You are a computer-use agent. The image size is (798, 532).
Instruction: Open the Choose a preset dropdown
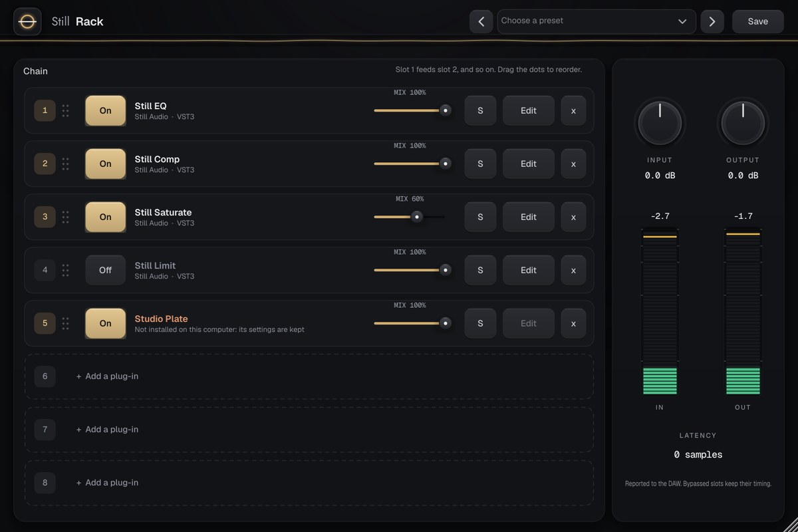597,21
